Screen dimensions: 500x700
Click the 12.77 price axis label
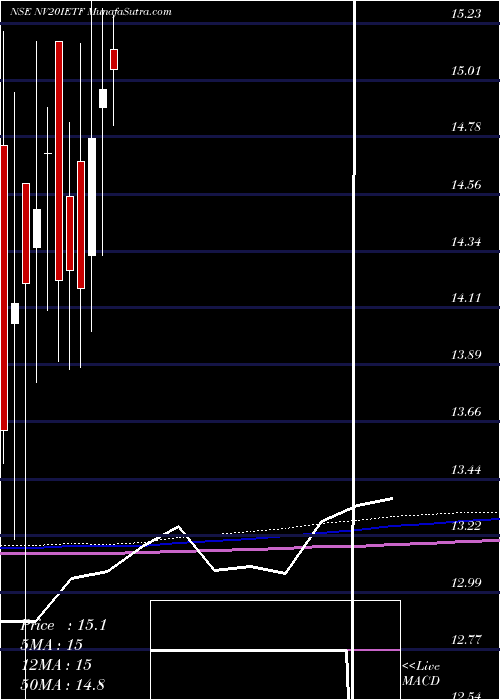[466, 640]
